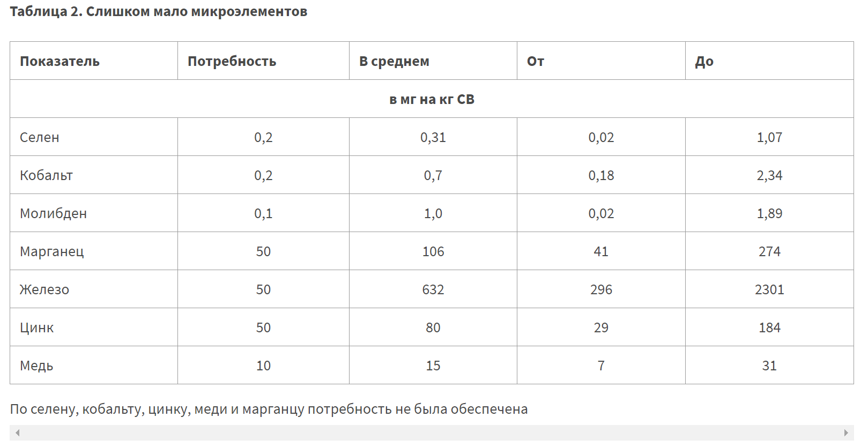Screen dimensions: 868x447
Task: Select the "Потребность" column header
Action: [232, 62]
